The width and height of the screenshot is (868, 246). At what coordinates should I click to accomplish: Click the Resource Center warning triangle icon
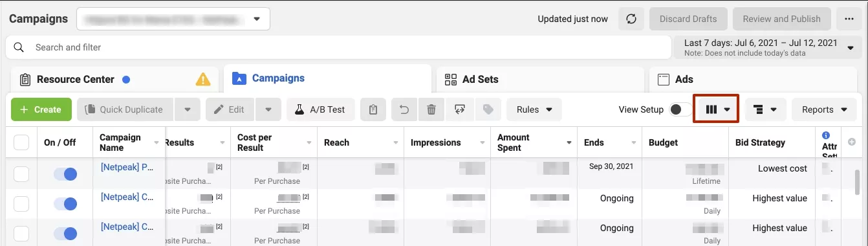203,80
